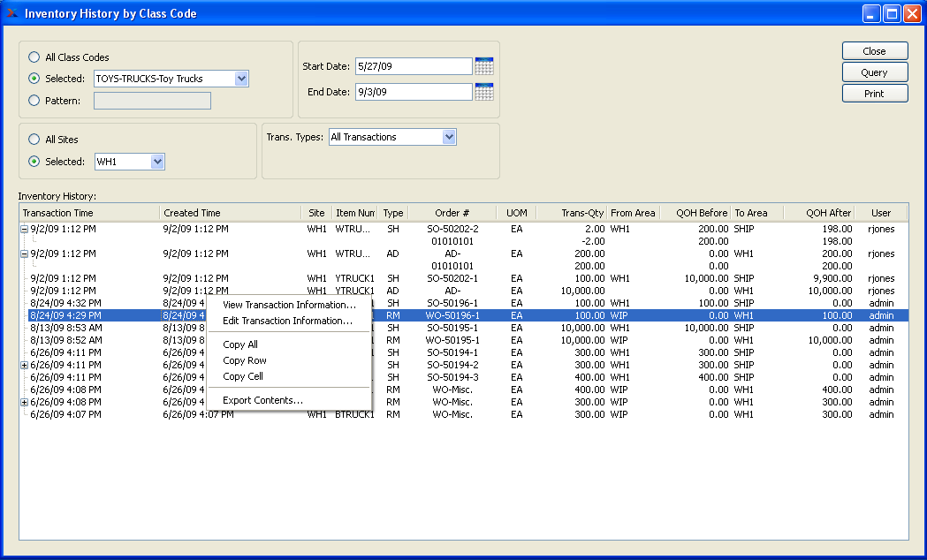Click the application icon in title bar

pyautogui.click(x=11, y=13)
